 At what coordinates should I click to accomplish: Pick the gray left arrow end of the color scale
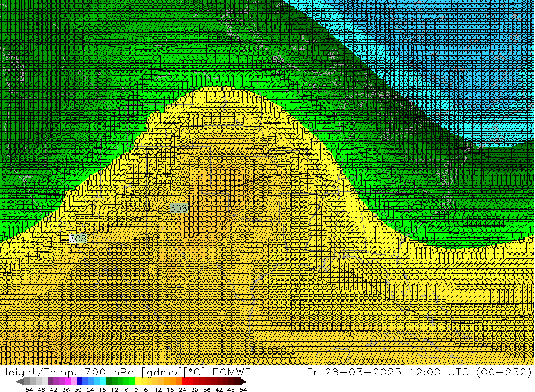click(19, 381)
